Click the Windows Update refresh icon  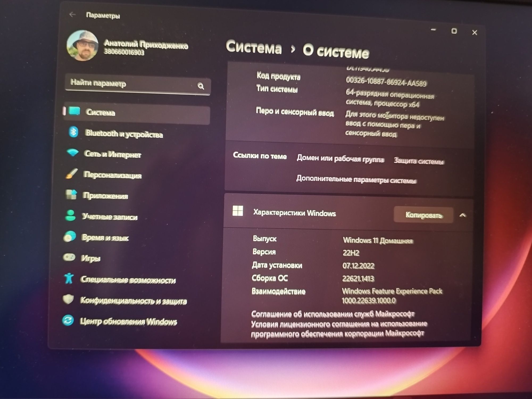(x=68, y=320)
